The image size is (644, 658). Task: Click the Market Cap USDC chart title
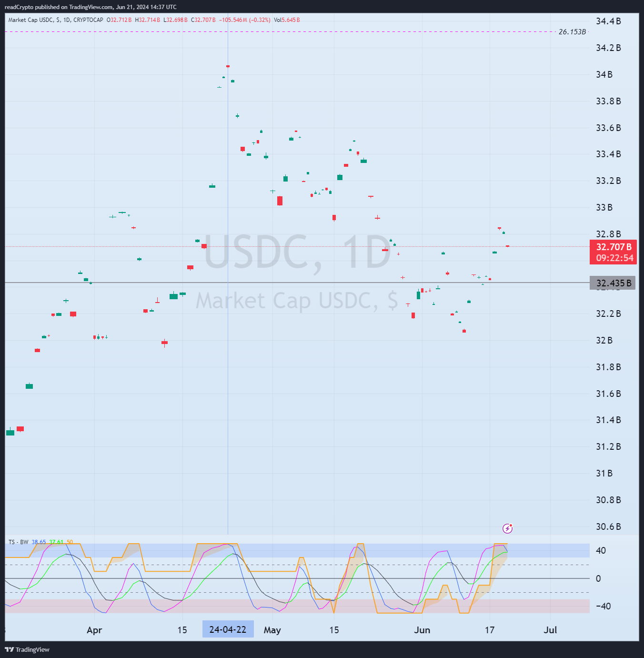56,20
